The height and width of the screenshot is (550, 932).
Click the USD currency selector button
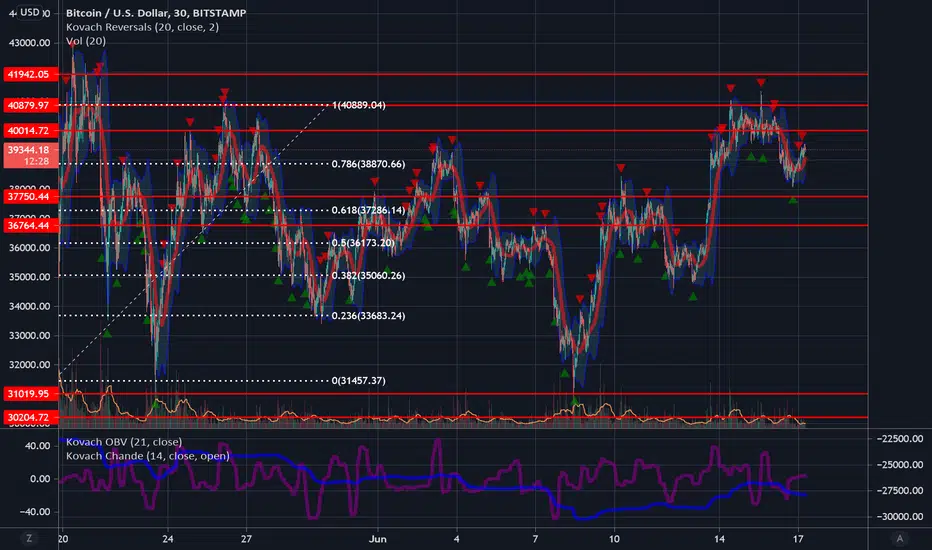click(30, 12)
